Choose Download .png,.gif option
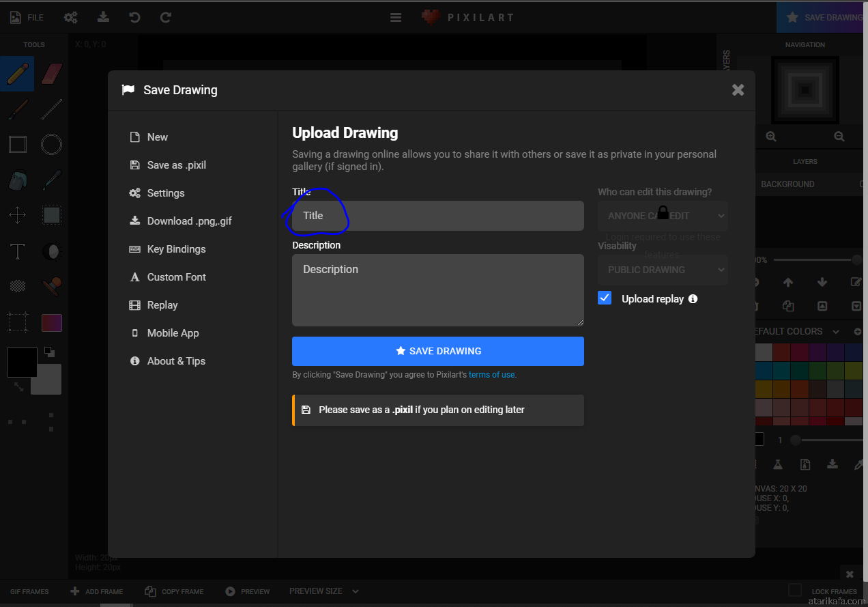The height and width of the screenshot is (607, 868). tap(181, 221)
